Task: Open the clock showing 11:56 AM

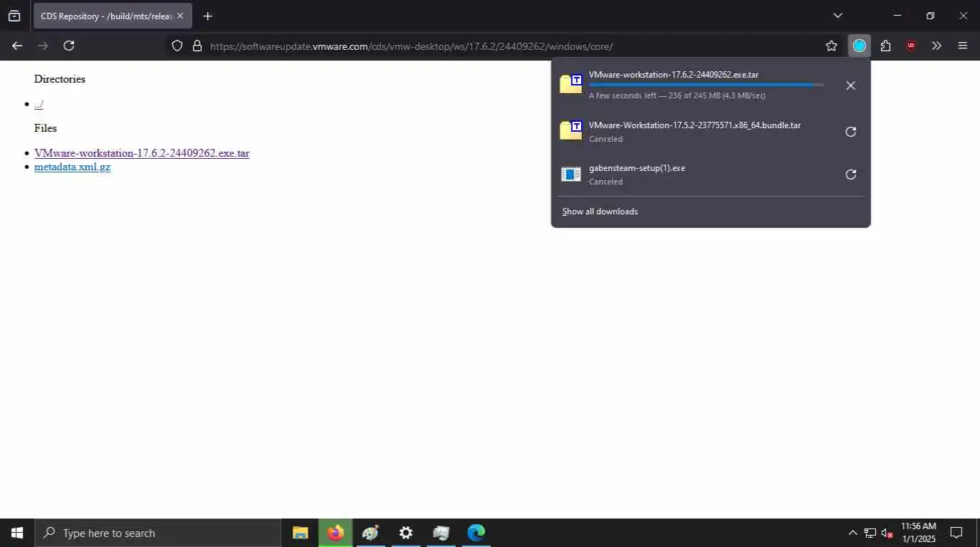Action: click(919, 533)
